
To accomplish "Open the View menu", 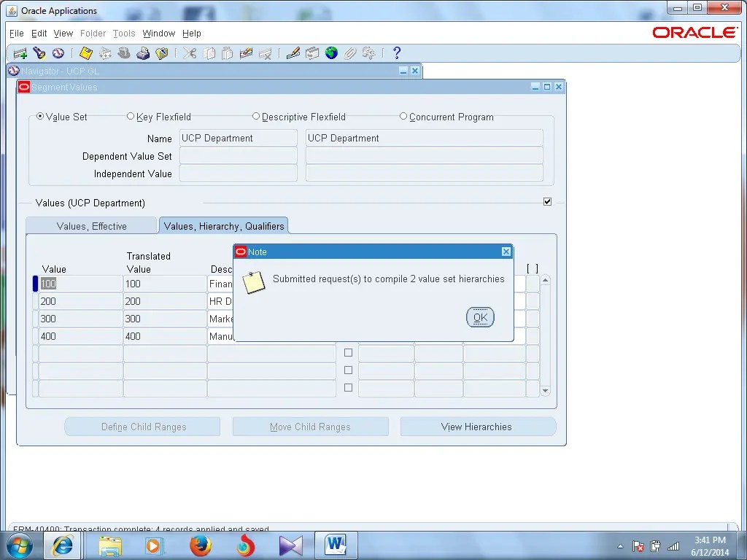I will tap(63, 34).
